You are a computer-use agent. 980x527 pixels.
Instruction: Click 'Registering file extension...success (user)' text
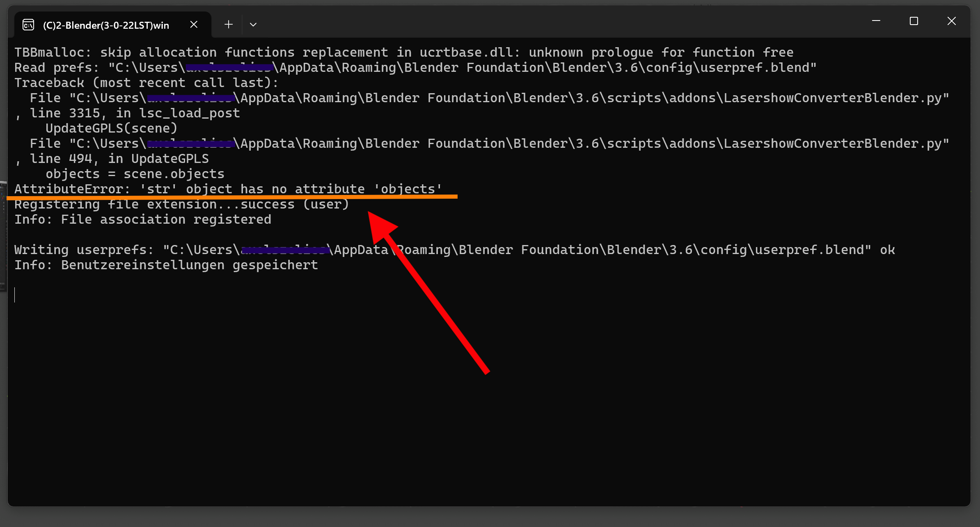tap(181, 204)
